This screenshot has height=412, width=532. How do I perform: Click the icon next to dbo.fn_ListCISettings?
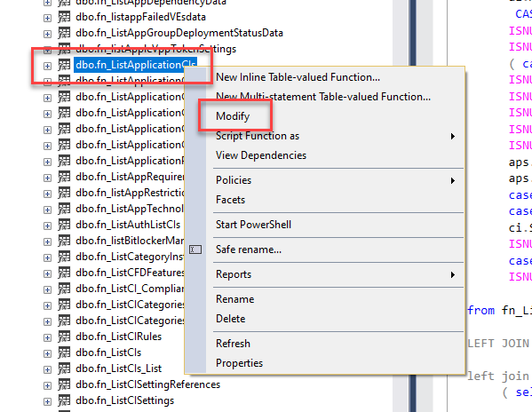pos(64,400)
